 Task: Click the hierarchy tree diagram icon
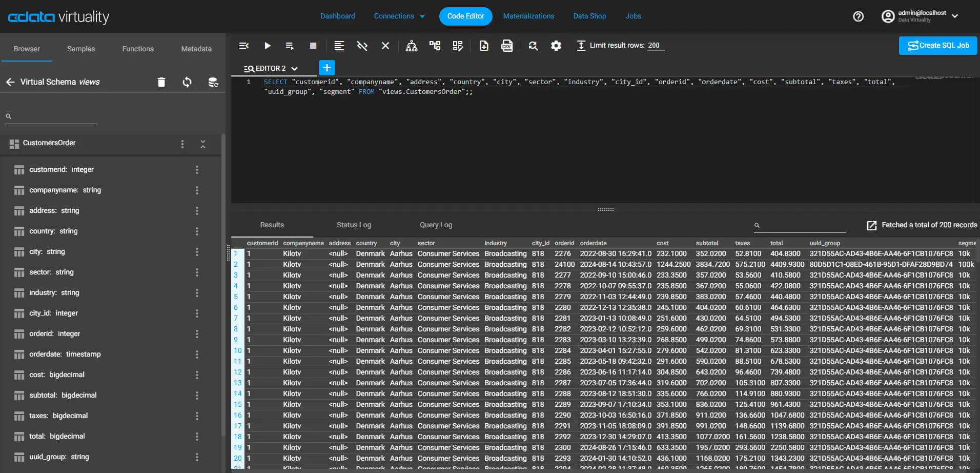coord(411,46)
